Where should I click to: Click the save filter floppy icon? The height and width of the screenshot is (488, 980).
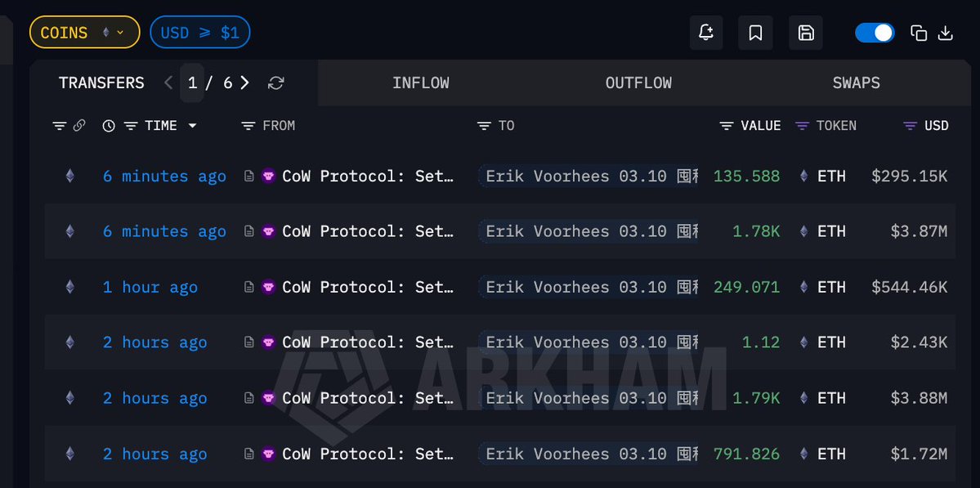pyautogui.click(x=806, y=33)
